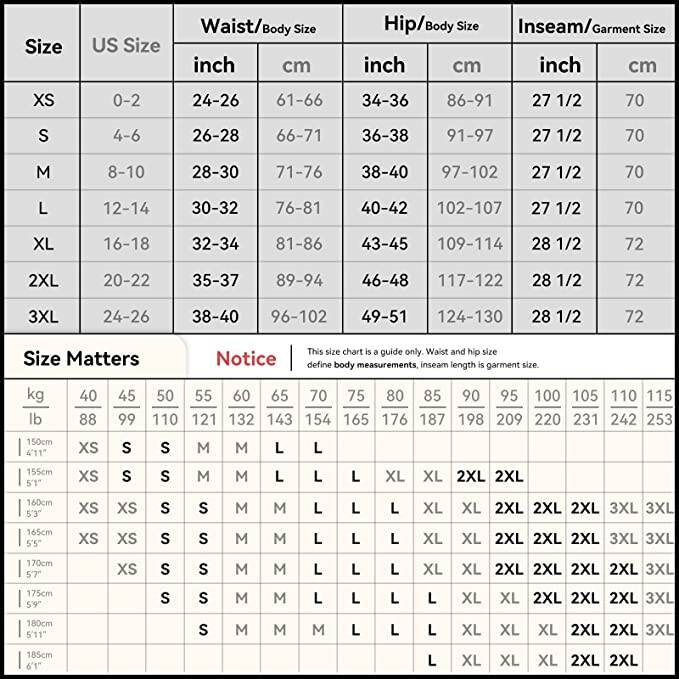The height and width of the screenshot is (679, 679).
Task: Click the 115 kg / 253 lb weight column
Action: point(659,409)
